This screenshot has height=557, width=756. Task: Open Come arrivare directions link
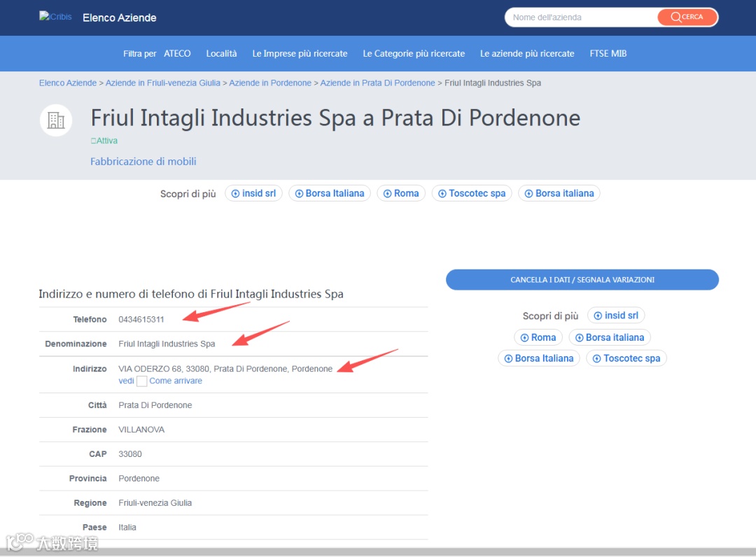[176, 381]
